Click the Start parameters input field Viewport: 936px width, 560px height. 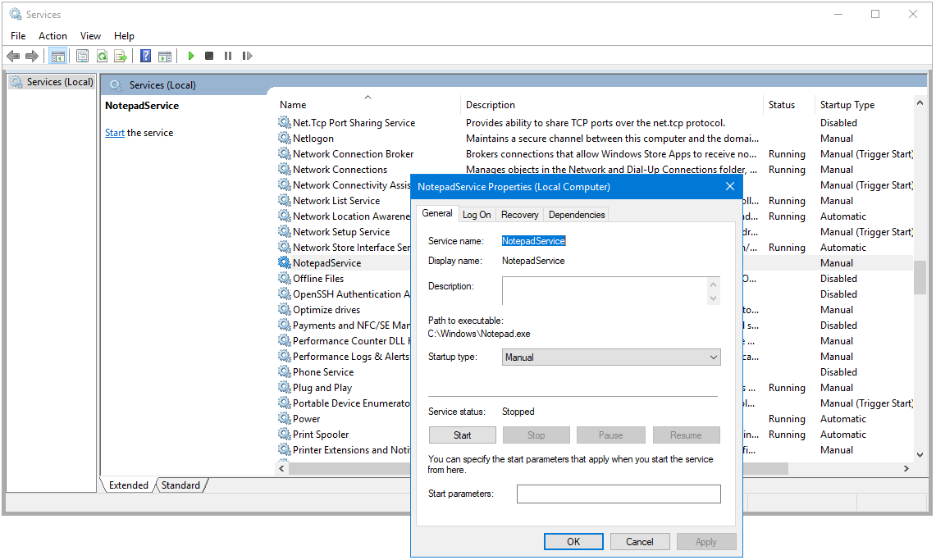click(x=619, y=494)
